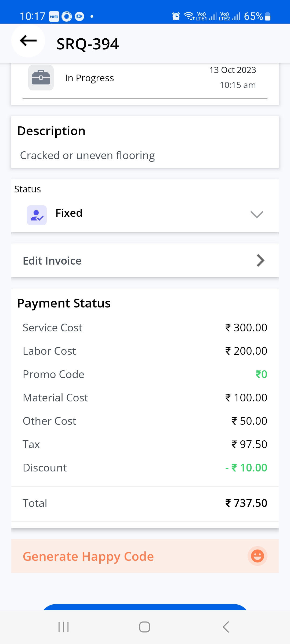Image resolution: width=290 pixels, height=644 pixels.
Task: Tap the Wi-Fi signal icon
Action: 189,16
